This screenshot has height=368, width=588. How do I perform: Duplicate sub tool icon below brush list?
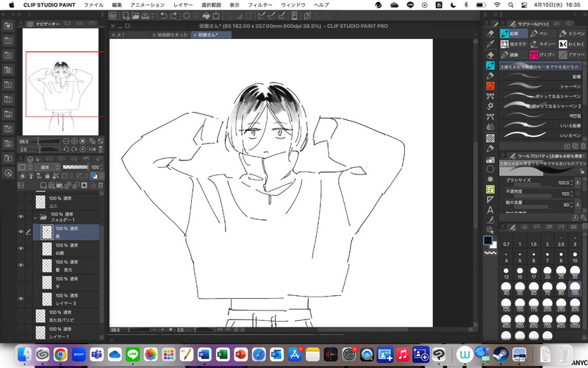pos(576,146)
